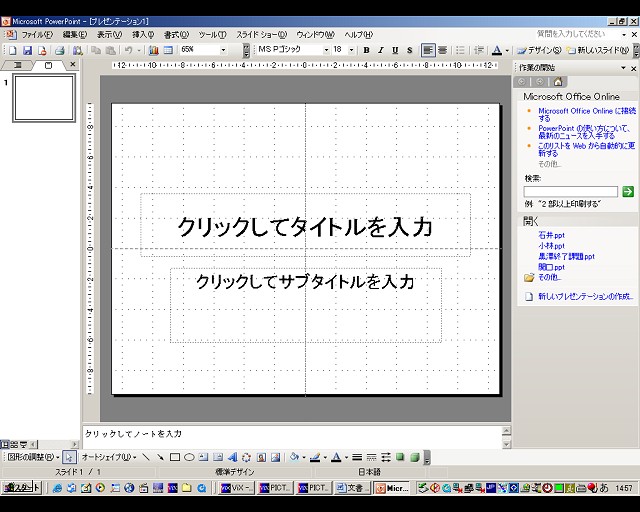Open font color dropdown arrow in formatting toolbar

507,50
